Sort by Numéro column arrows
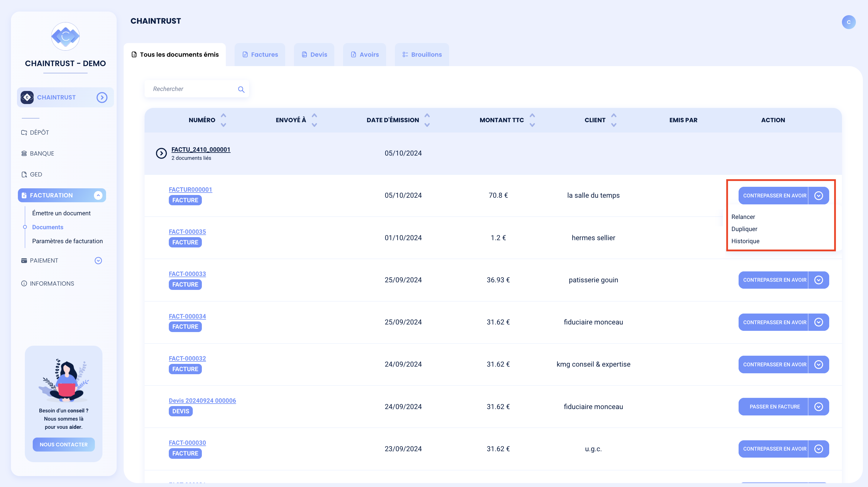Screen dimensions: 868x487 click(x=223, y=120)
